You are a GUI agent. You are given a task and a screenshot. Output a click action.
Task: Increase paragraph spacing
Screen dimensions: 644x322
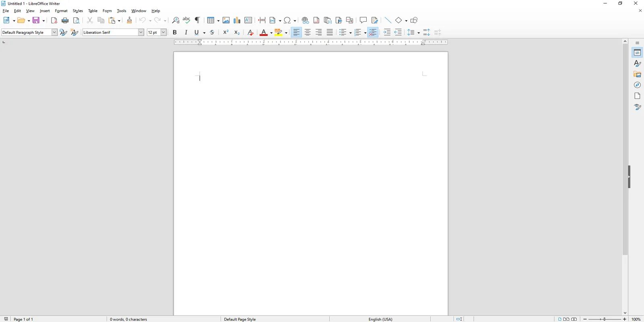click(x=427, y=32)
